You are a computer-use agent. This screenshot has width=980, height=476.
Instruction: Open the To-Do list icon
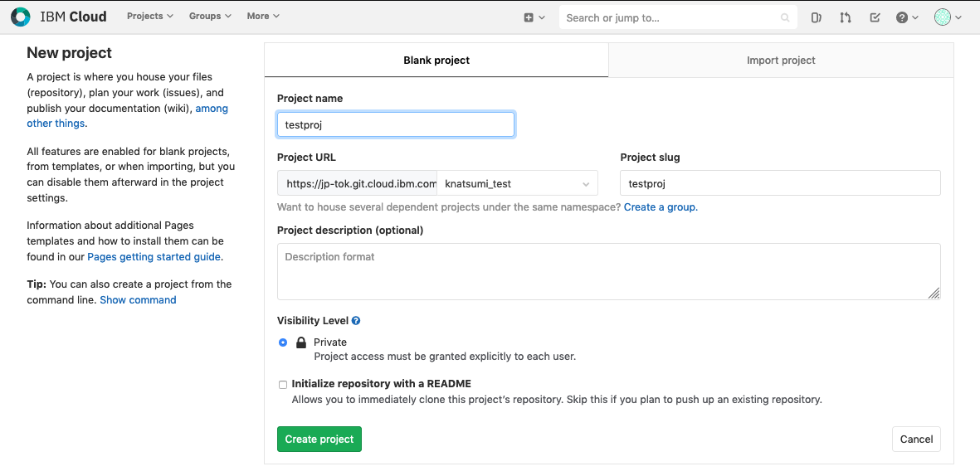coord(875,17)
